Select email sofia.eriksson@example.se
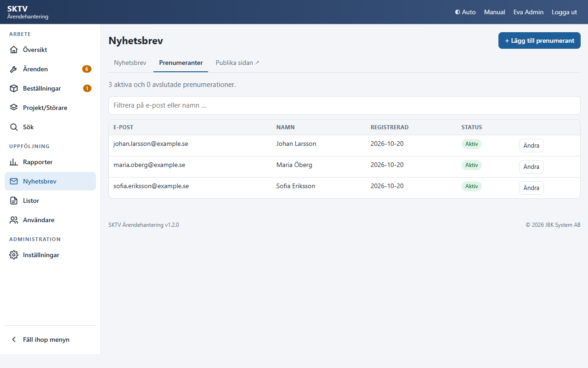Screen dimensions: 588x368 151,186
